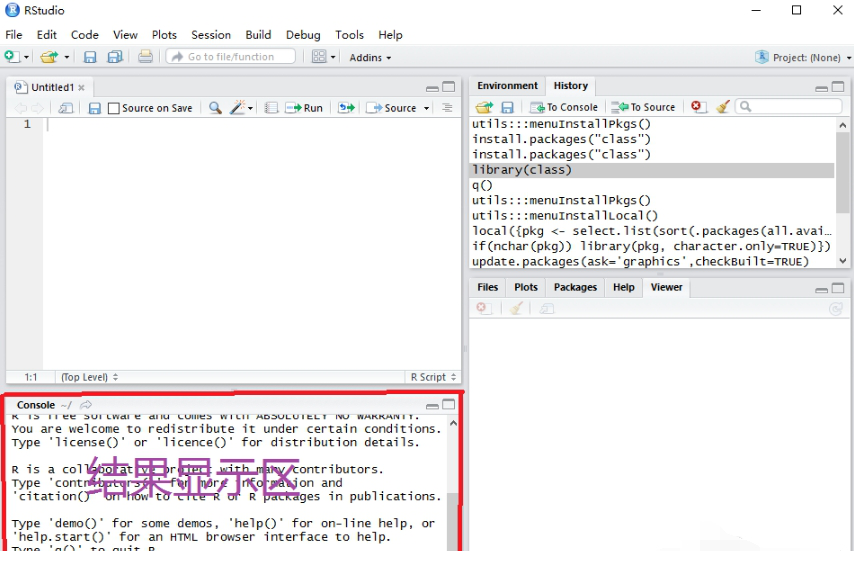Open the Edit menu
The image size is (854, 573).
(47, 35)
